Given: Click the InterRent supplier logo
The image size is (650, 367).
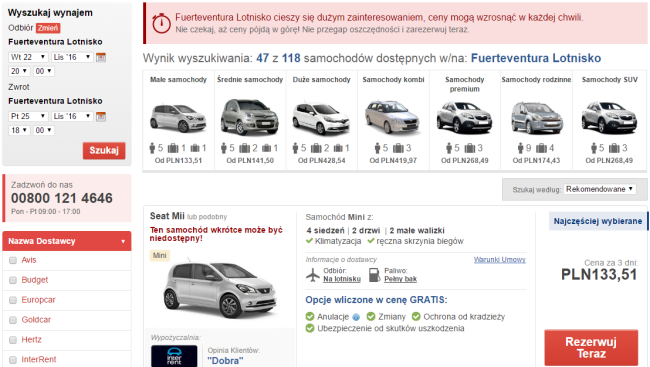Looking at the screenshot, I should [x=174, y=356].
